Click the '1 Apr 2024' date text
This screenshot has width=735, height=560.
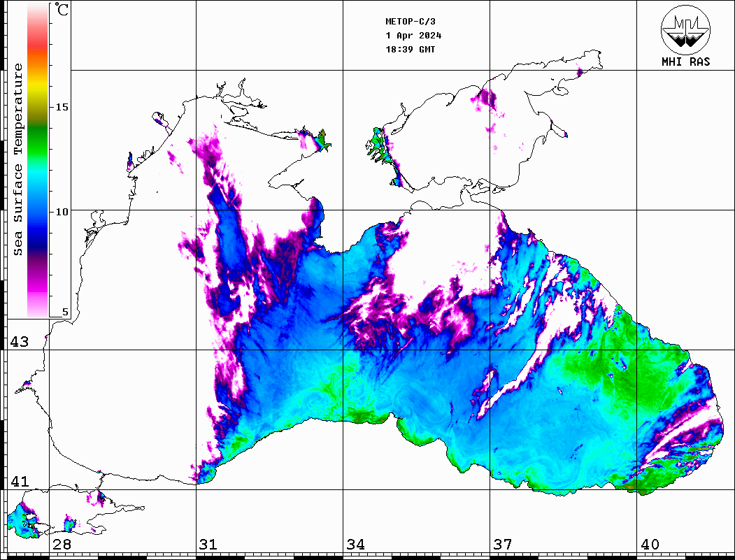[x=413, y=36]
